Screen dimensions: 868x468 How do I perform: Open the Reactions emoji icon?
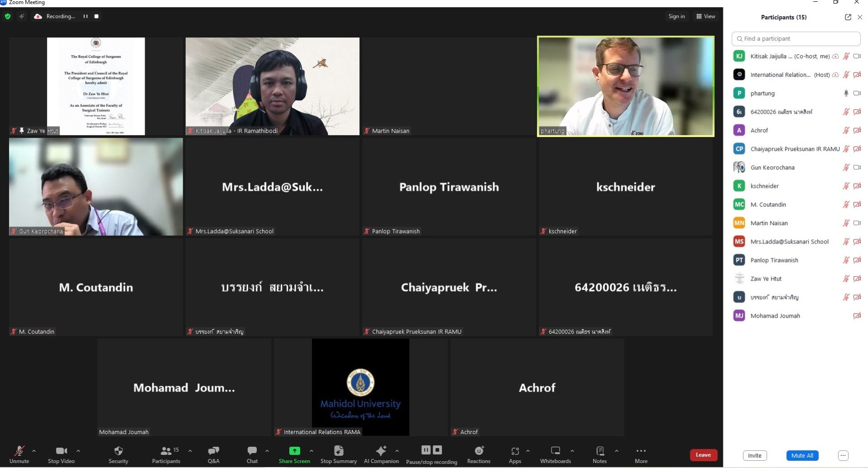tap(479, 451)
